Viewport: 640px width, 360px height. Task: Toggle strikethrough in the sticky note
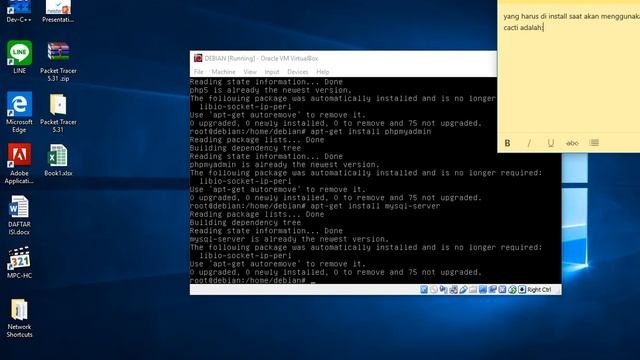[572, 143]
